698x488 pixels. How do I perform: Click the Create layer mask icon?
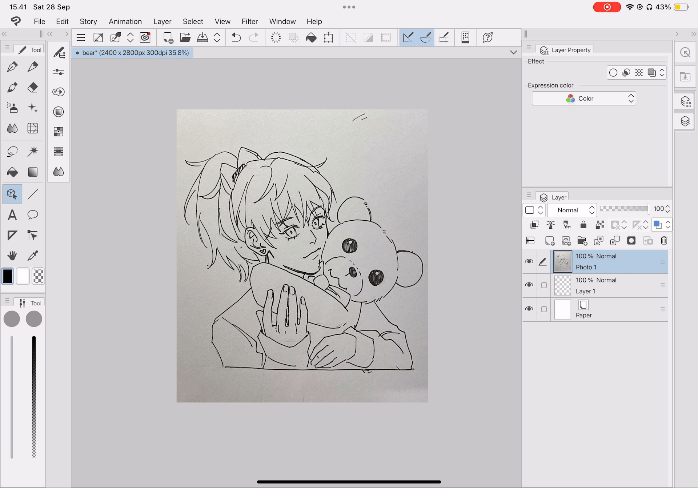(631, 241)
